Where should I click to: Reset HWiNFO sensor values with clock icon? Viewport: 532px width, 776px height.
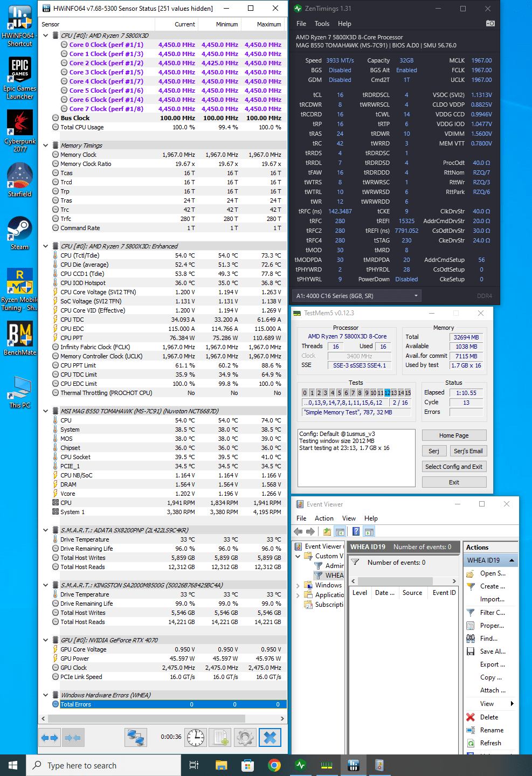[196, 737]
